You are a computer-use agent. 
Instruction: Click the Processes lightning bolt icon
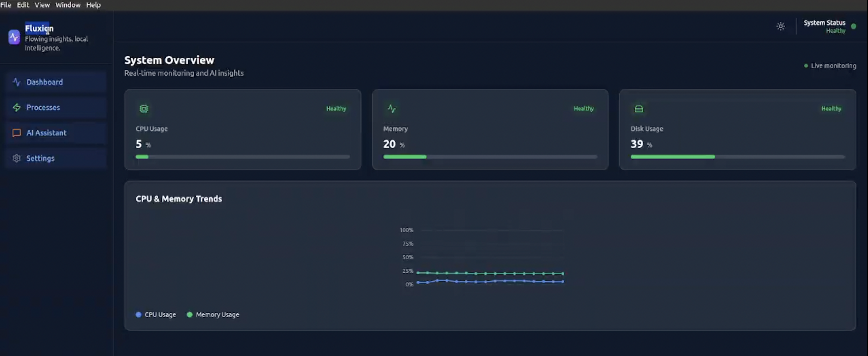coord(16,108)
